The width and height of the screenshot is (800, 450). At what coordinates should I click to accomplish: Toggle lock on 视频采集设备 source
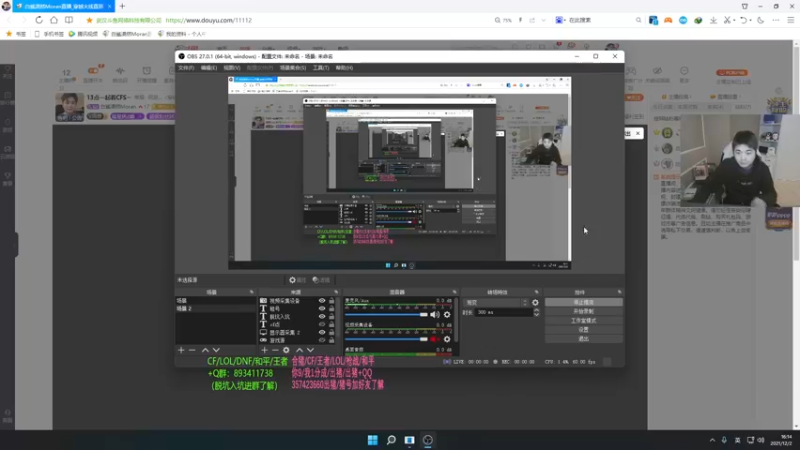click(x=332, y=301)
